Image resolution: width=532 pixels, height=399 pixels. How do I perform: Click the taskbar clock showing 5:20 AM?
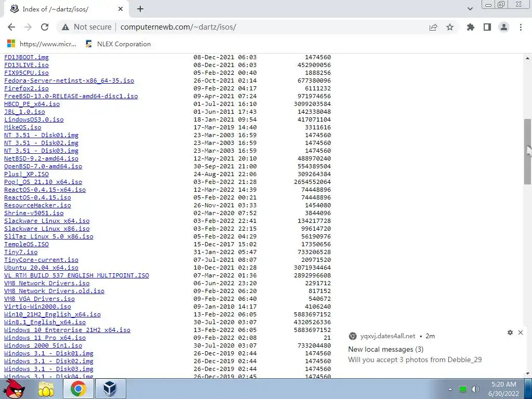[x=504, y=389]
